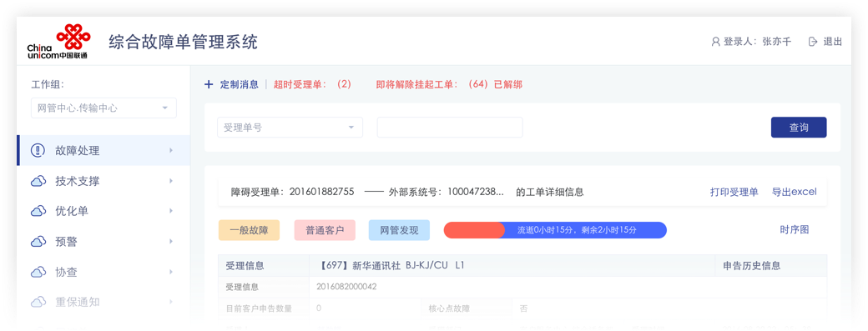The width and height of the screenshot is (868, 331).
Task: Open the 工作组 网管中心.传输中心 dropdown
Action: [104, 108]
